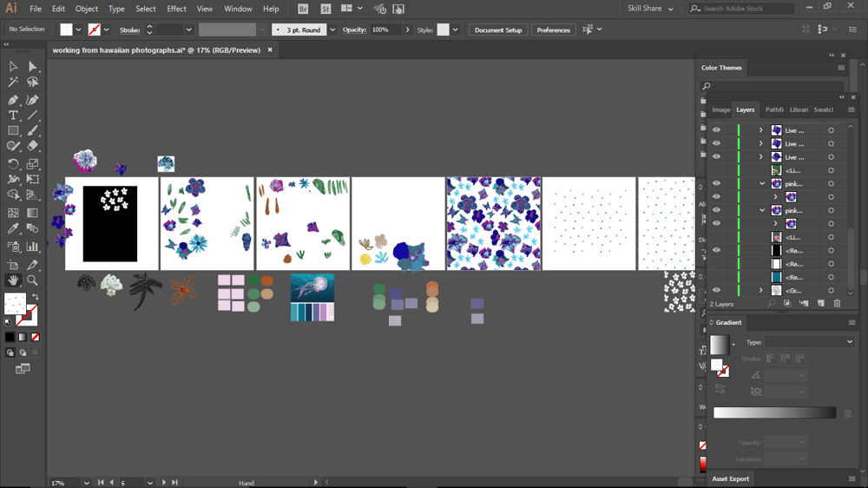The width and height of the screenshot is (868, 488).
Task: Select the Zoom tool
Action: [33, 280]
